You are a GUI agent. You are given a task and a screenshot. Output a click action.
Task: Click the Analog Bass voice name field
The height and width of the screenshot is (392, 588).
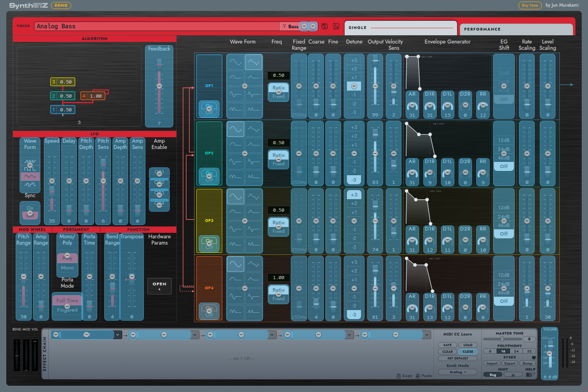point(157,26)
